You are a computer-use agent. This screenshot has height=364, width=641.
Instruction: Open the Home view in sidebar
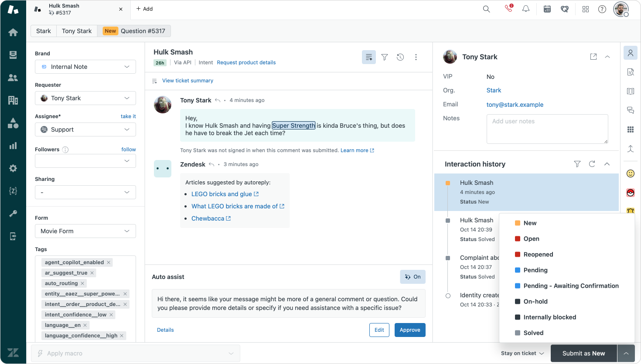point(13,32)
